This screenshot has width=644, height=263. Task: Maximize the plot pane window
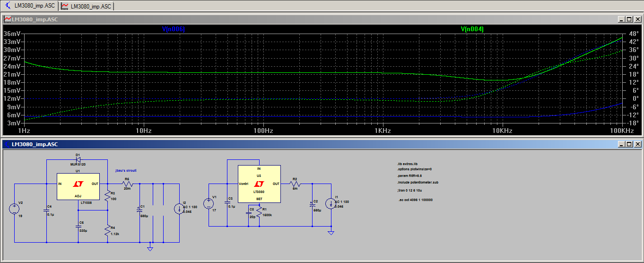coord(629,19)
